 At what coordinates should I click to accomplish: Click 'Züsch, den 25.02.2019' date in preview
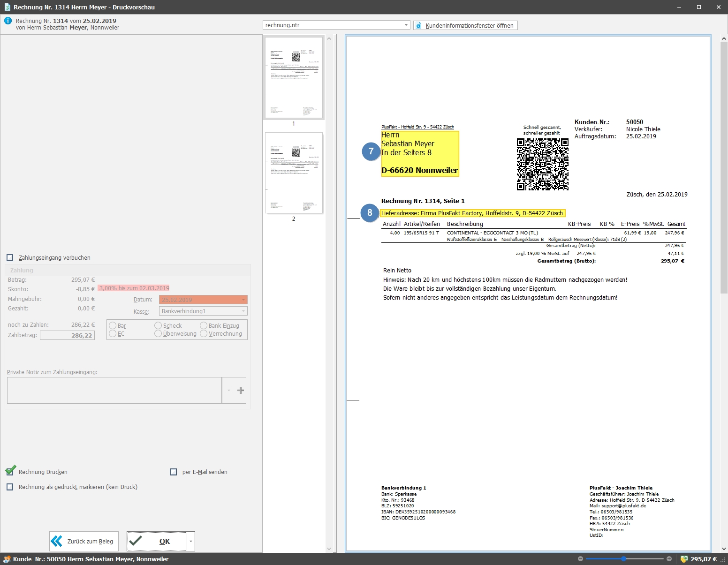(x=657, y=194)
